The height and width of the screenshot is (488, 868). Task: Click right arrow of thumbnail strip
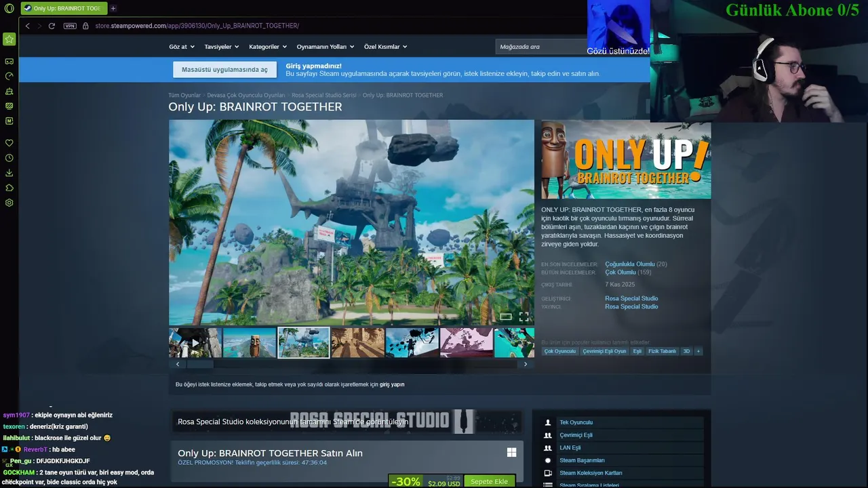pyautogui.click(x=525, y=364)
